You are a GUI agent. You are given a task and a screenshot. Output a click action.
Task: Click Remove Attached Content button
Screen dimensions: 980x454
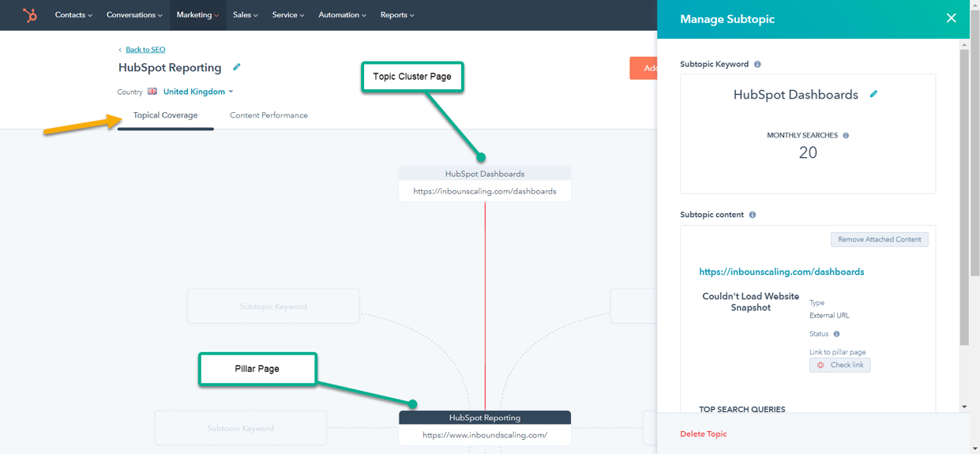click(879, 239)
